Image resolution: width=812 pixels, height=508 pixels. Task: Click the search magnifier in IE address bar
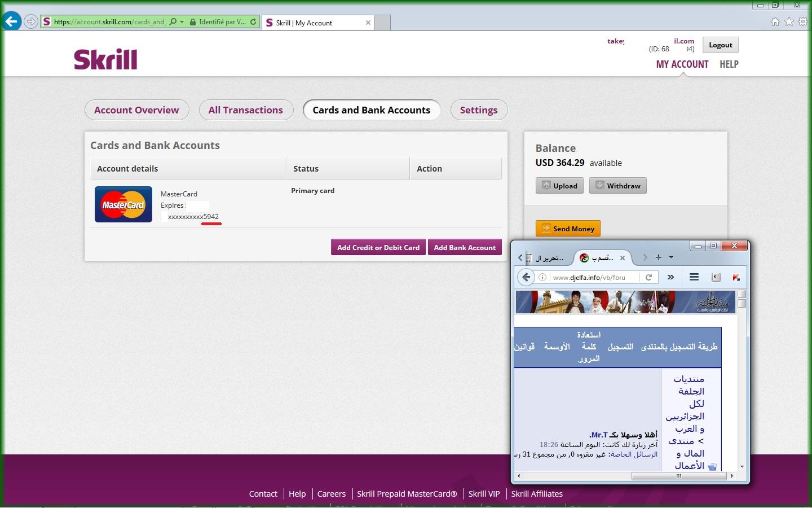click(173, 22)
